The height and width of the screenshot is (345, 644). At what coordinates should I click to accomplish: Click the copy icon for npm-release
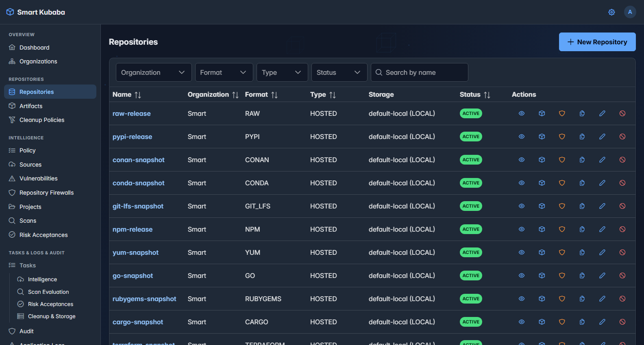tap(582, 229)
